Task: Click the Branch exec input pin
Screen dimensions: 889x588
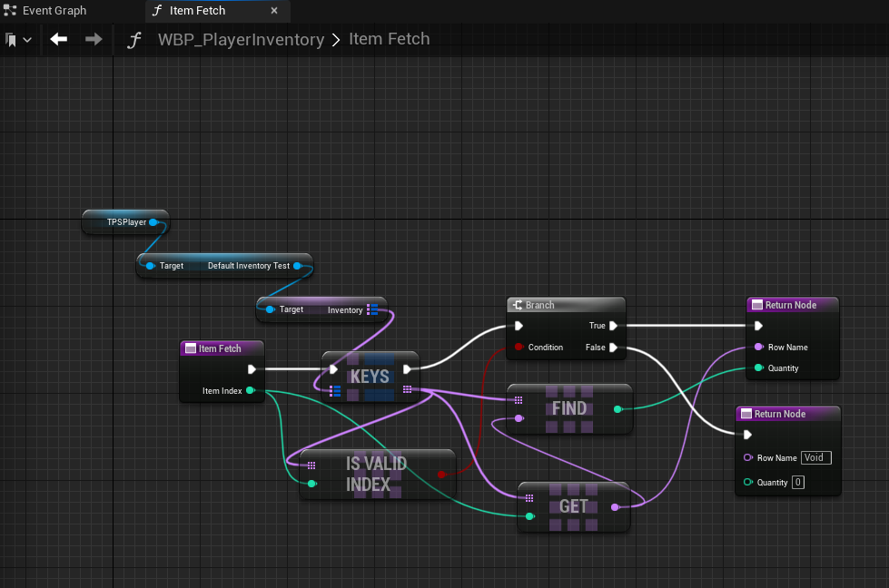Action: tap(519, 326)
